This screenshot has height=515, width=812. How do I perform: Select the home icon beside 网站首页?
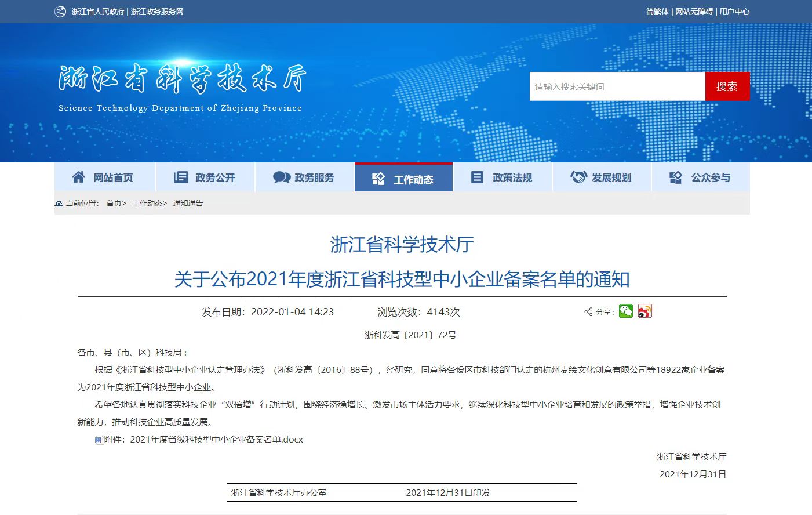(78, 177)
